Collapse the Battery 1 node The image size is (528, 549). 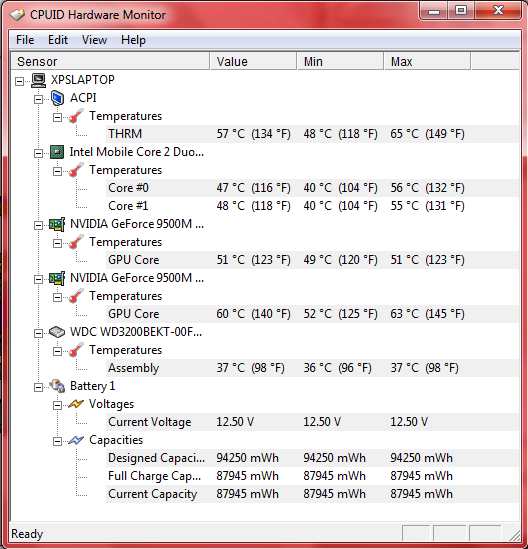[39, 387]
